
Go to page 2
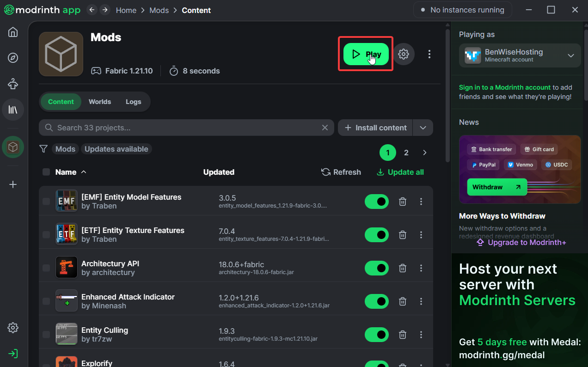coord(406,153)
